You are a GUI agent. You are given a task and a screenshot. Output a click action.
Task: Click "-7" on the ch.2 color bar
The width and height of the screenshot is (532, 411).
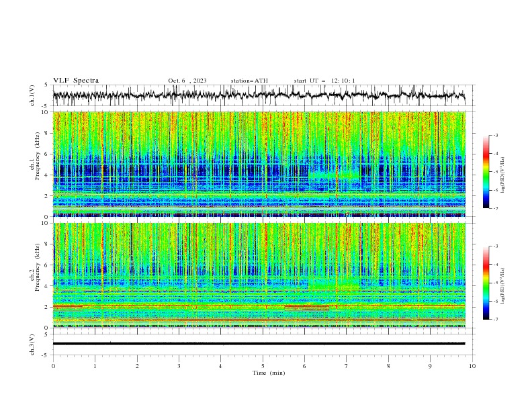pos(496,319)
